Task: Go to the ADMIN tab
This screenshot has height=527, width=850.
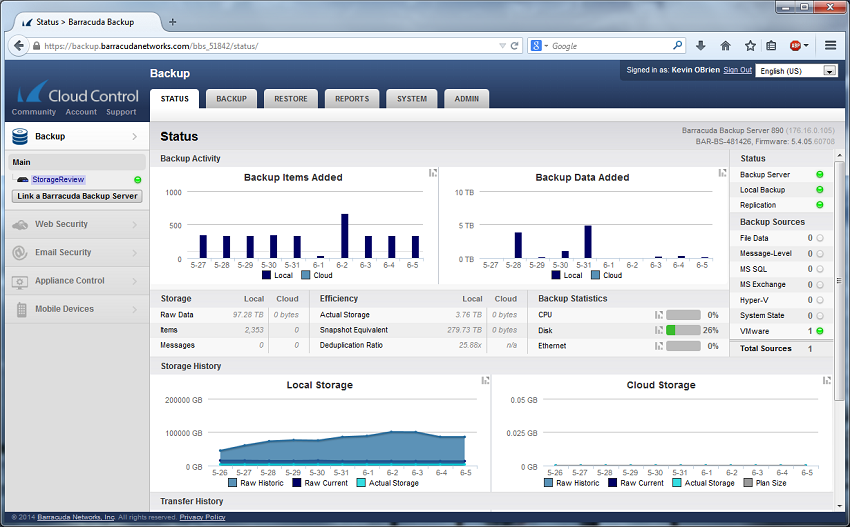Action: tap(467, 99)
